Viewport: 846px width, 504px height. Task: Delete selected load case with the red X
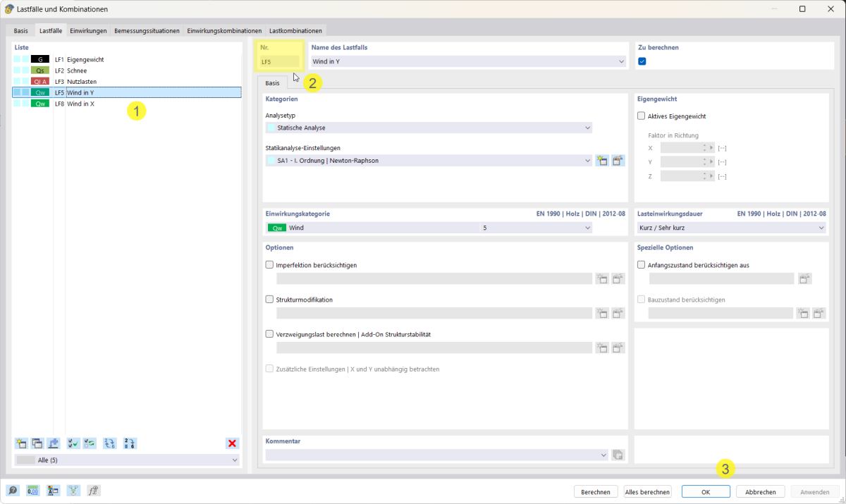232,443
